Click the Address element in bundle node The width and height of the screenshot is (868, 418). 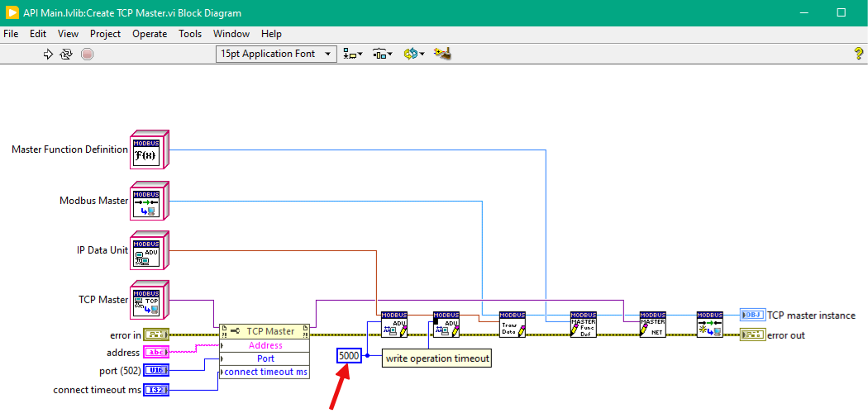click(265, 345)
